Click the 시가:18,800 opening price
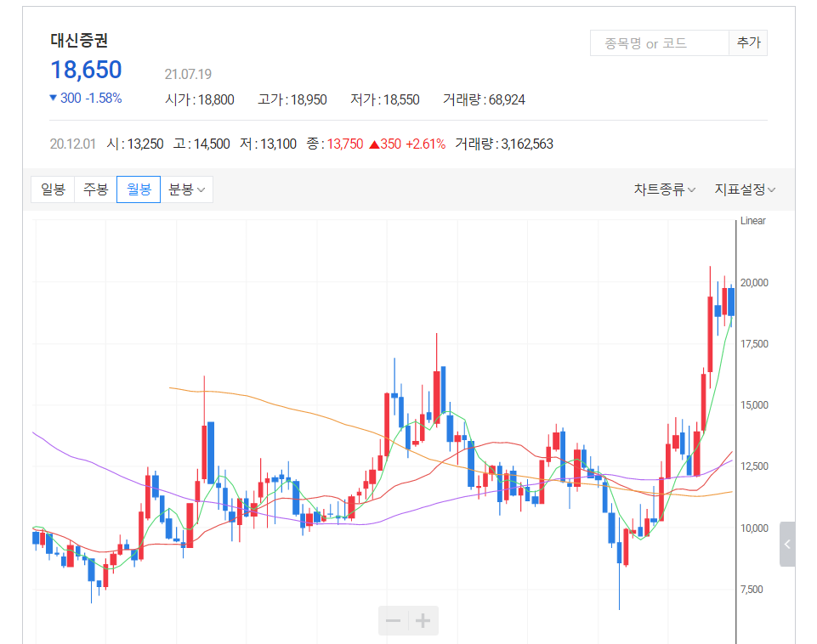Image resolution: width=817 pixels, height=644 pixels. (x=200, y=99)
